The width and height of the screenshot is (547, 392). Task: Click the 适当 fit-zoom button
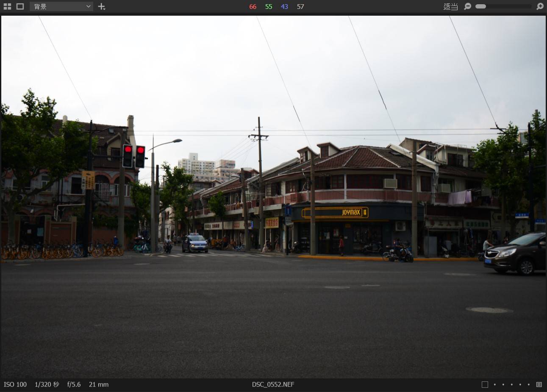450,6
